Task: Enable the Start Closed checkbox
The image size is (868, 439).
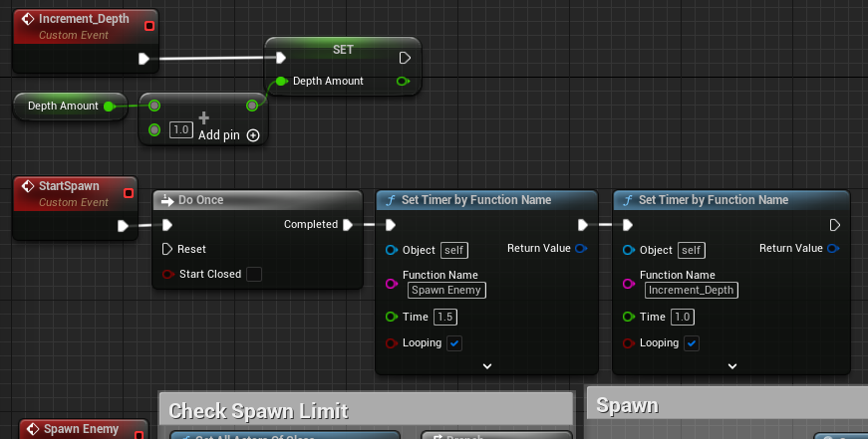Action: coord(254,274)
